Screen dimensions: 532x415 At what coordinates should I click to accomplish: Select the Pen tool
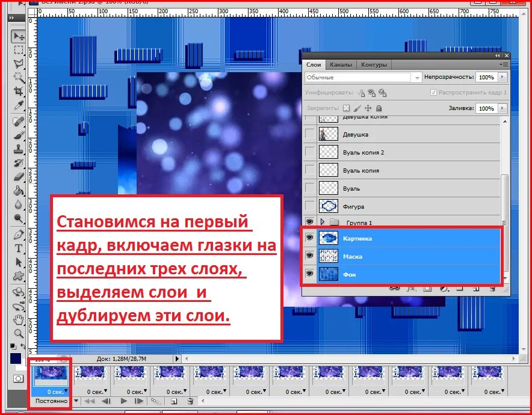point(18,234)
